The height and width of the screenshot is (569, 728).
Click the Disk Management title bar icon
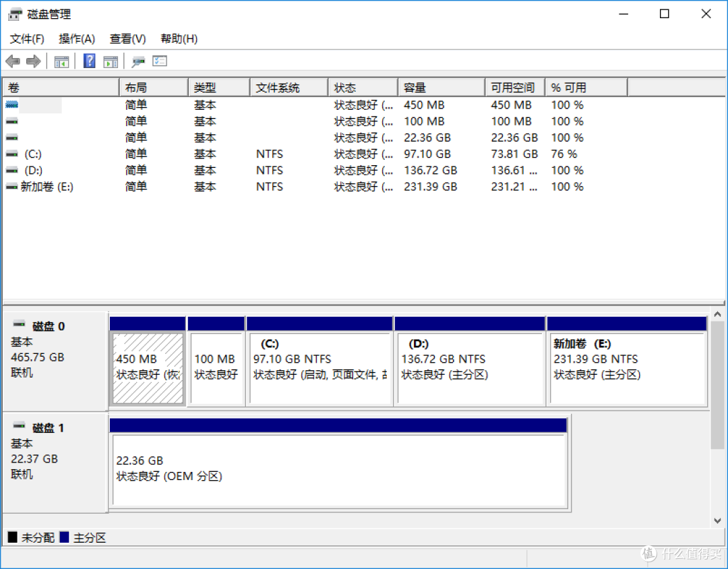15,13
